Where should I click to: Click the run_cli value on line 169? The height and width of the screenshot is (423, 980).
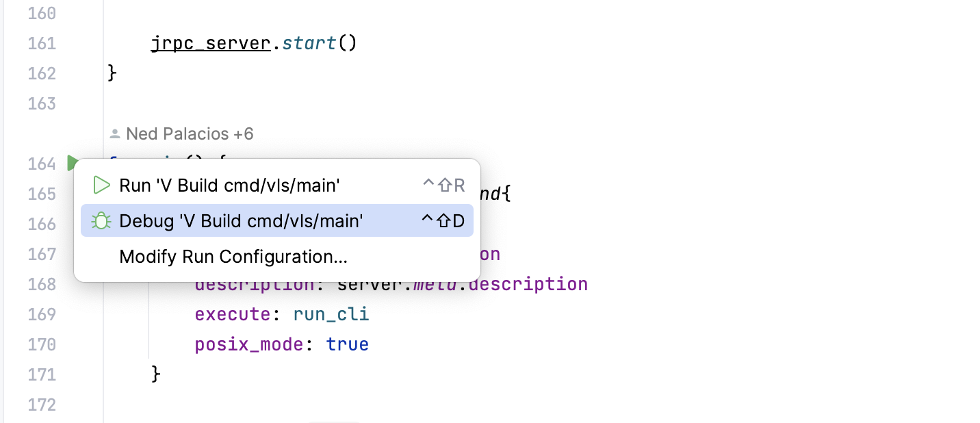pos(331,314)
